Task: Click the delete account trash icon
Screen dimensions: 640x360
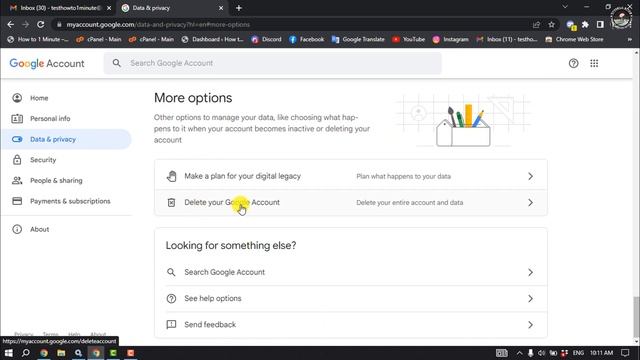Action: tap(171, 202)
